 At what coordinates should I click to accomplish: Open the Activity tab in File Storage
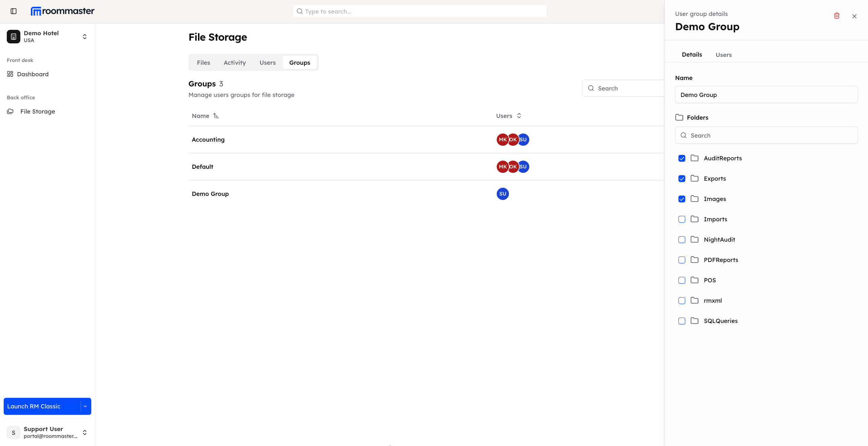click(x=235, y=62)
